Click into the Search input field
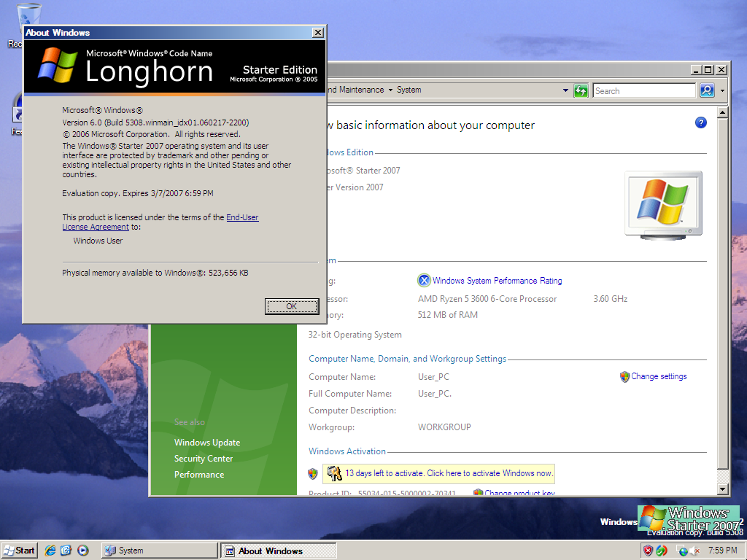The height and width of the screenshot is (560, 747). (644, 90)
